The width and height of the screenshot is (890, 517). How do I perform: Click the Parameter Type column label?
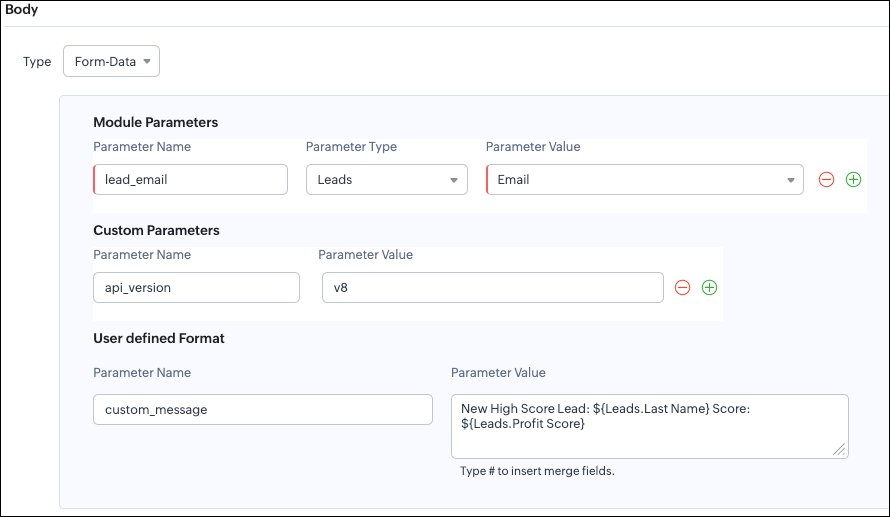click(351, 147)
